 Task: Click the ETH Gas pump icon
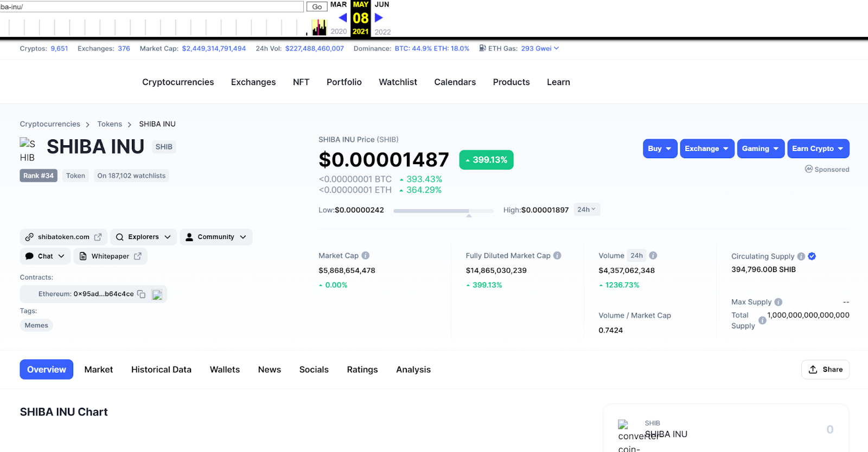tap(482, 48)
